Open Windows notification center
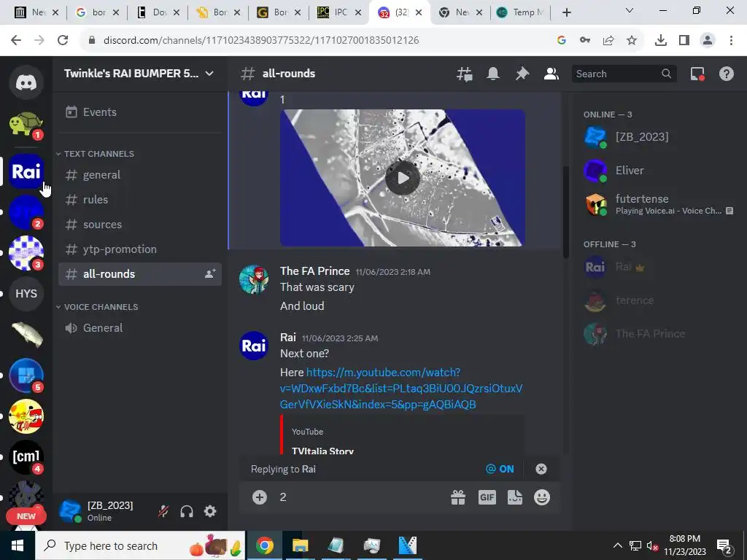 point(724,545)
